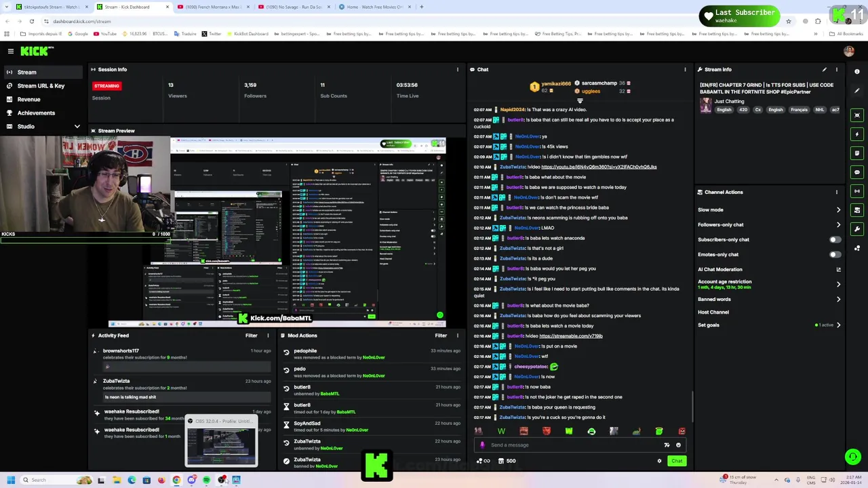Open the emoji picker in message box
The width and height of the screenshot is (868, 488).
pyautogui.click(x=678, y=445)
